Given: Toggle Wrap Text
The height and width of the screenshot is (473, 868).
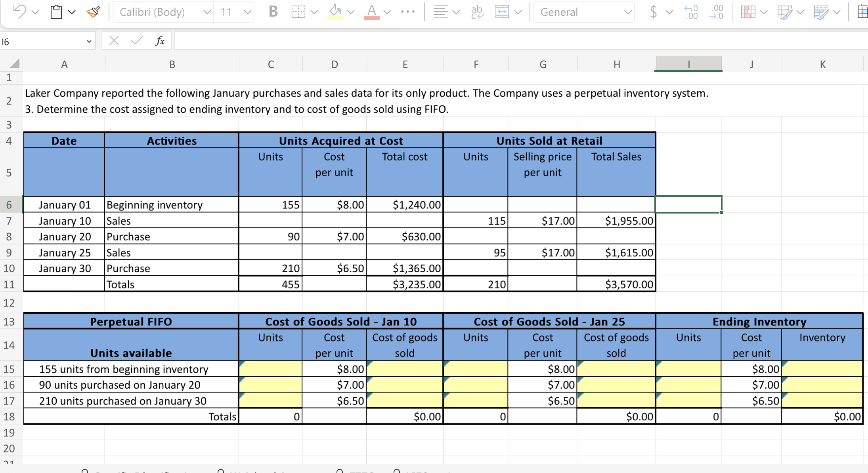Looking at the screenshot, I should 477,12.
